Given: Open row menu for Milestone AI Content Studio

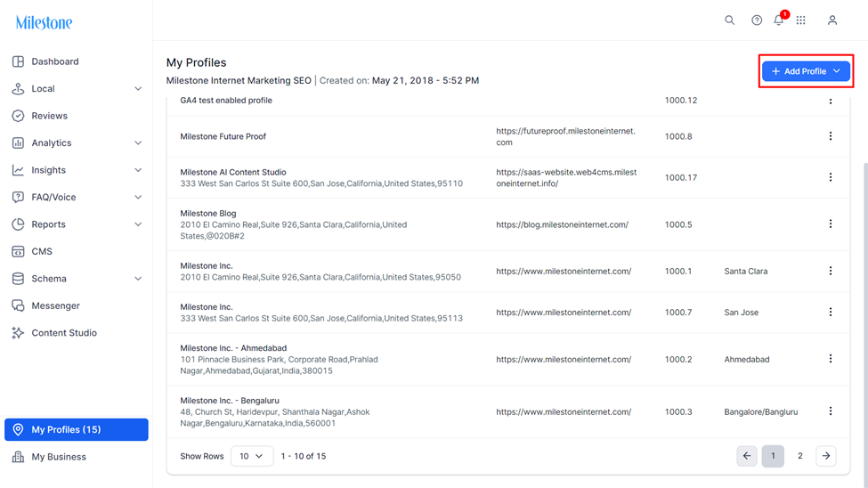Looking at the screenshot, I should (831, 177).
